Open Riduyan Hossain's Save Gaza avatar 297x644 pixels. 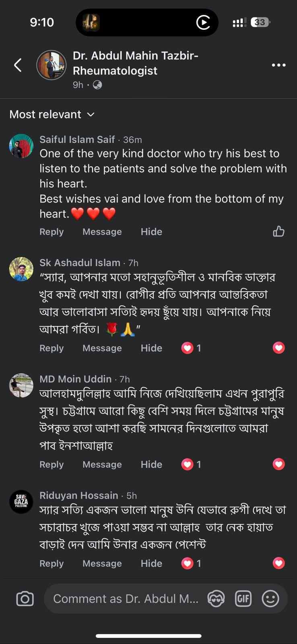[21, 502]
